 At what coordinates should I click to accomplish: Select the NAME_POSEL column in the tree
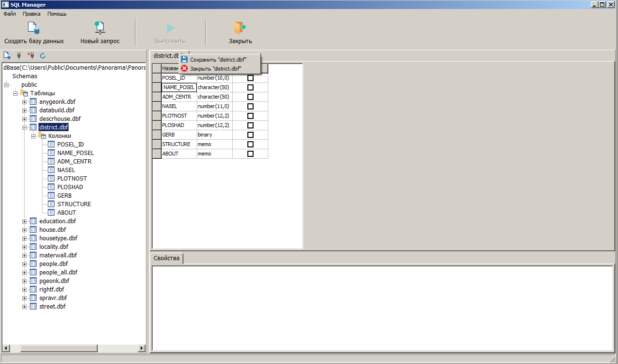coord(75,153)
